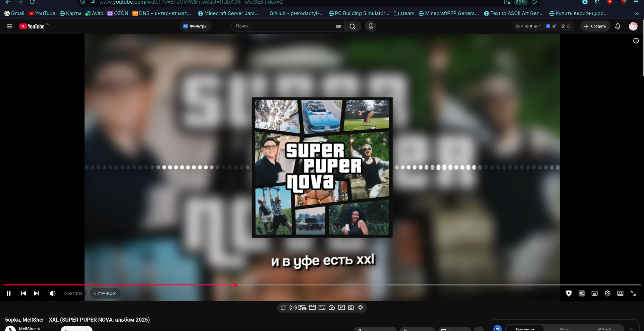644x331 pixels.
Task: Open the IQ extension icon in player
Action: pos(582,293)
